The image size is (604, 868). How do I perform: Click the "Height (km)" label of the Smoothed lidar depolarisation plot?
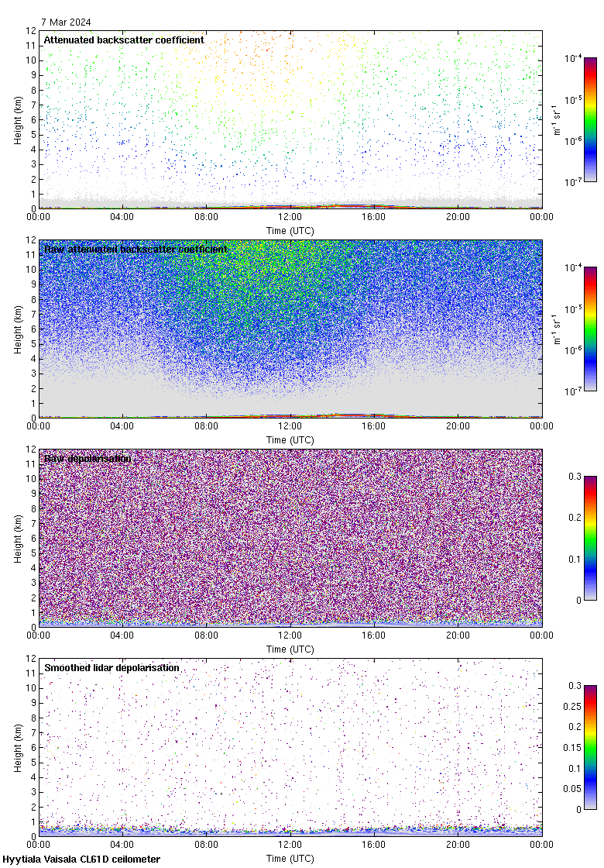(19, 748)
